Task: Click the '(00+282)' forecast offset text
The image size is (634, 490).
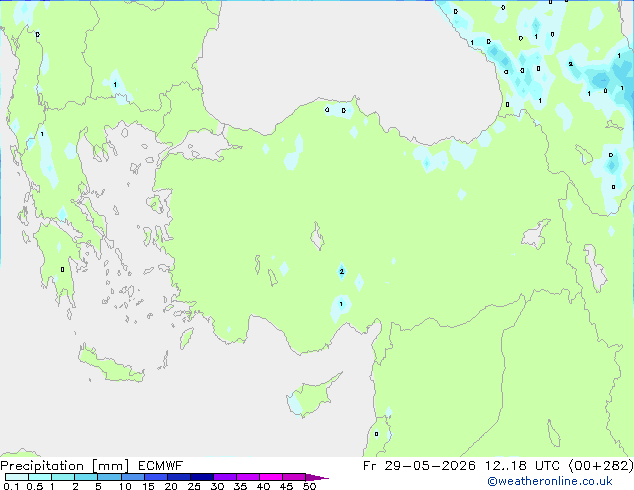Action: pyautogui.click(x=601, y=466)
